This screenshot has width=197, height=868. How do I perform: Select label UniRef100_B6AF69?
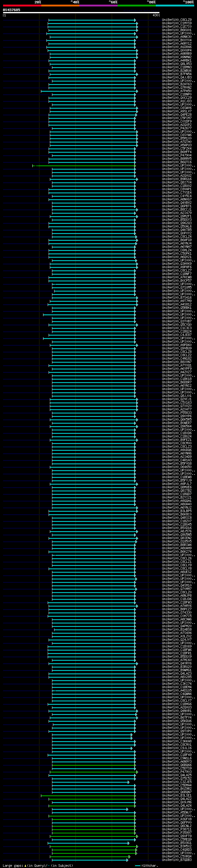(177, 240)
